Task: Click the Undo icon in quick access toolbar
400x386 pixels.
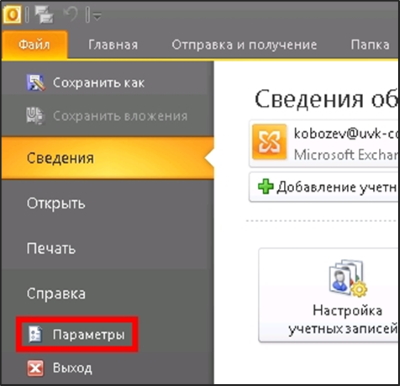Action: tap(70, 14)
